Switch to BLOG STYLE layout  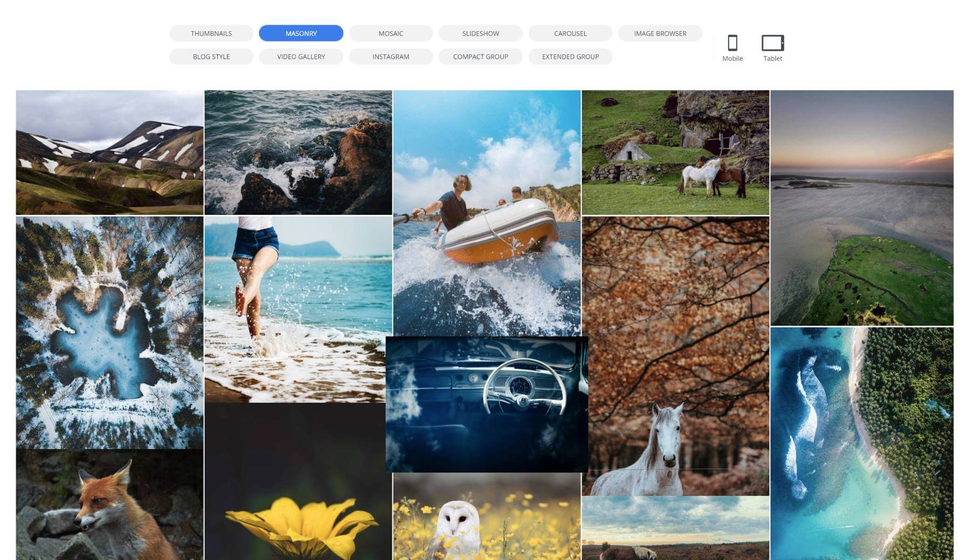pos(211,57)
